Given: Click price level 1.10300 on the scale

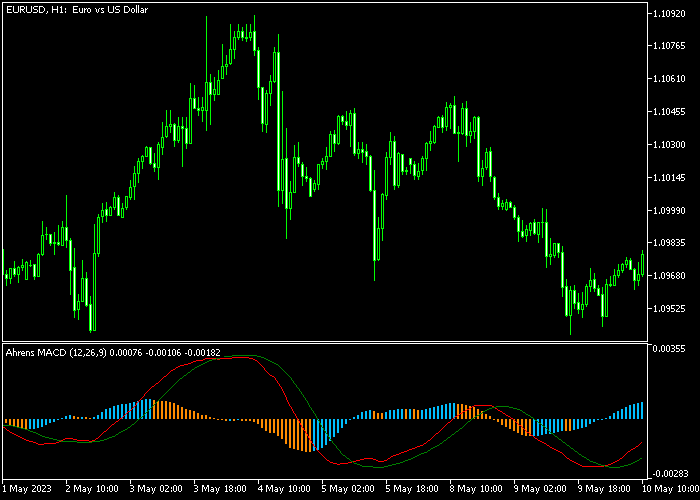Looking at the screenshot, I should click(x=669, y=145).
